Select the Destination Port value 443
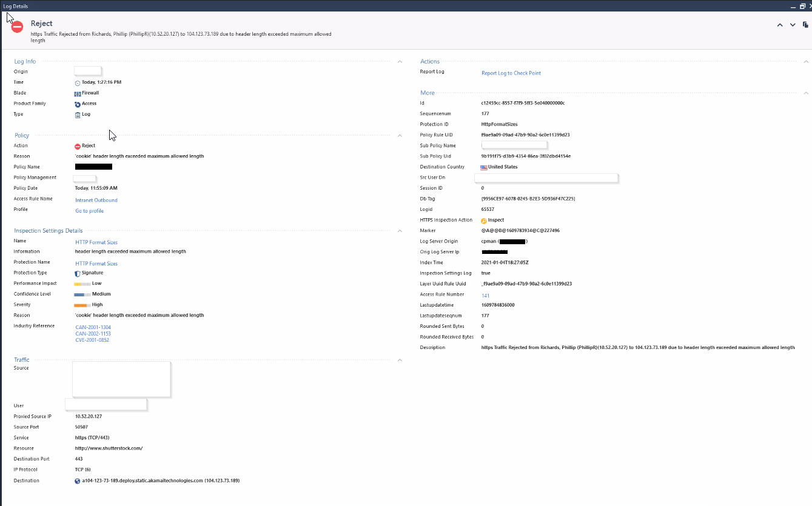The width and height of the screenshot is (812, 506). point(79,459)
